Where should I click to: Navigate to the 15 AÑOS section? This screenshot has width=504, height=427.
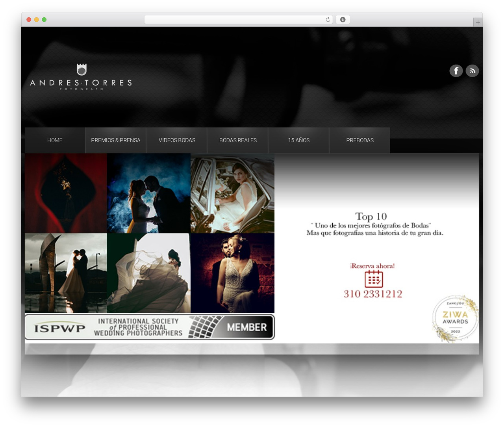[299, 140]
